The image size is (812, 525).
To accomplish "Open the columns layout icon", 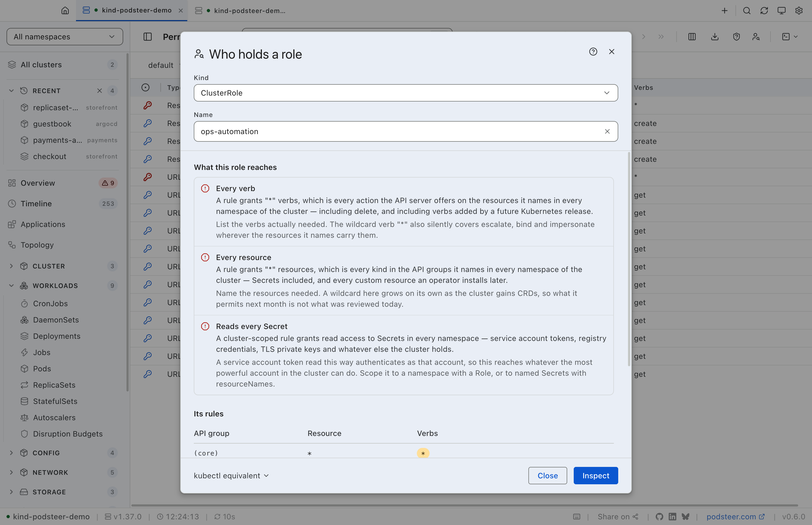I will [692, 36].
